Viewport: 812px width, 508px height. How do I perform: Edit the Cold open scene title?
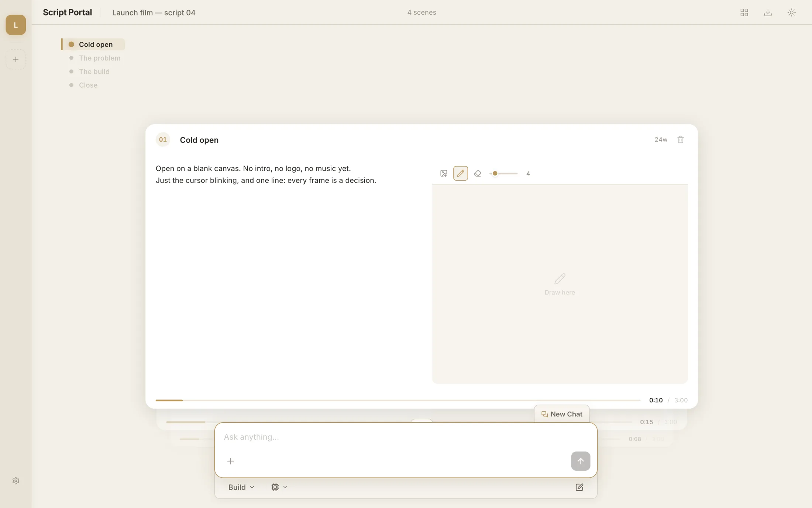(199, 140)
